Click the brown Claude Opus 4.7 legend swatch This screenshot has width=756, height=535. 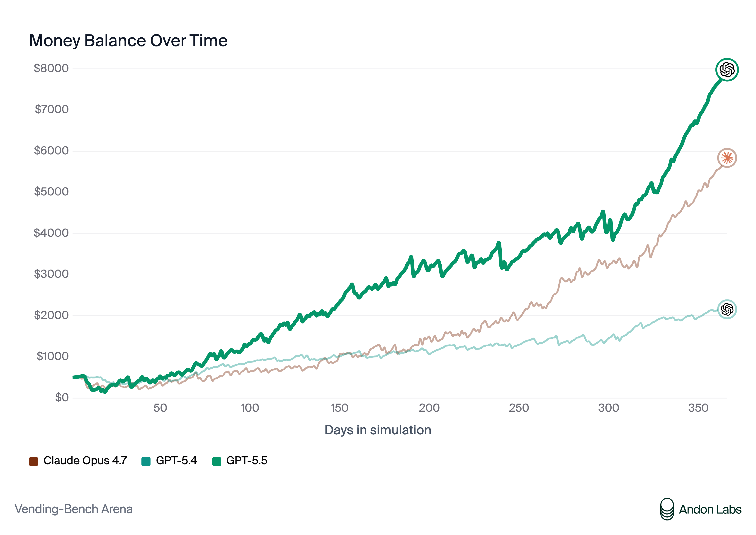point(34,461)
